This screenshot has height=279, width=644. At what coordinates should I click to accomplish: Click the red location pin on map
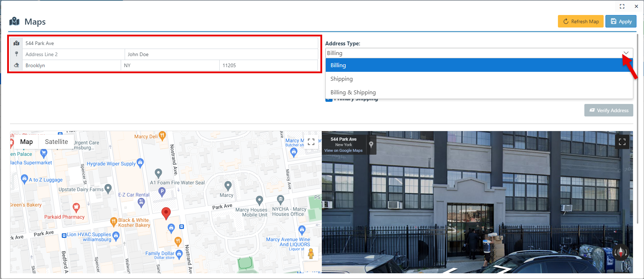coord(166,213)
